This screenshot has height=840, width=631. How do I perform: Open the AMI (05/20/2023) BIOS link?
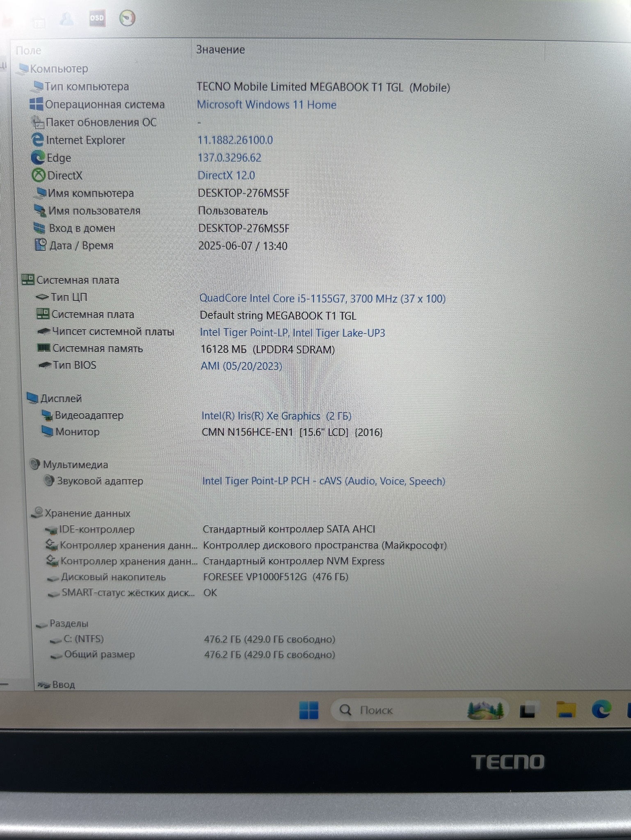[x=241, y=366]
